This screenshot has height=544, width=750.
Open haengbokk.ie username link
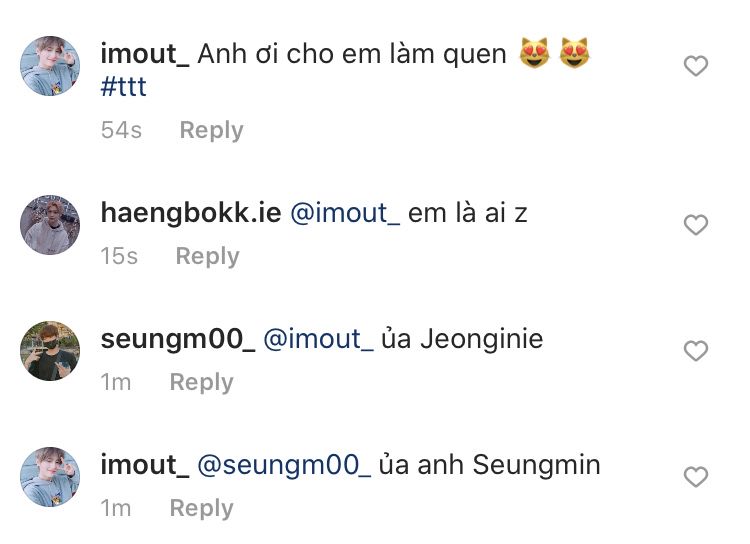click(x=190, y=213)
